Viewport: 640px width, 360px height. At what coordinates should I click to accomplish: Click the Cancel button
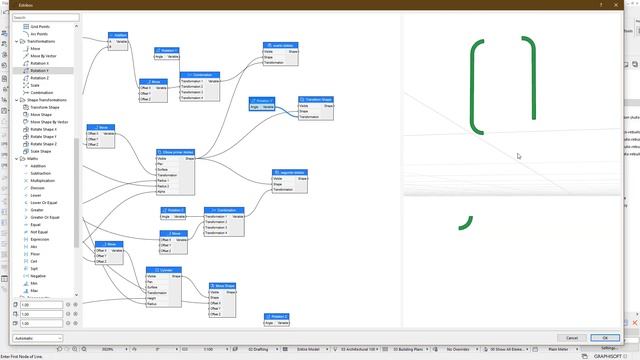[x=572, y=338]
